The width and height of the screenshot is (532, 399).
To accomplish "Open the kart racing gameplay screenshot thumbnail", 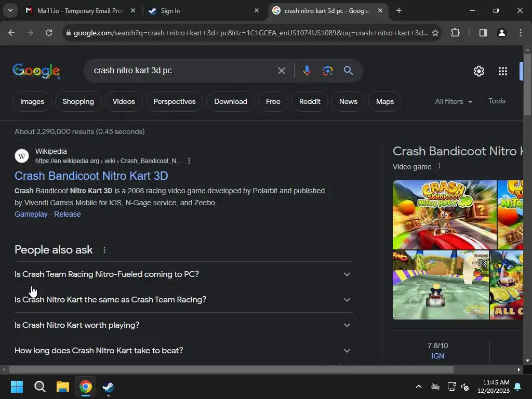I will [441, 285].
